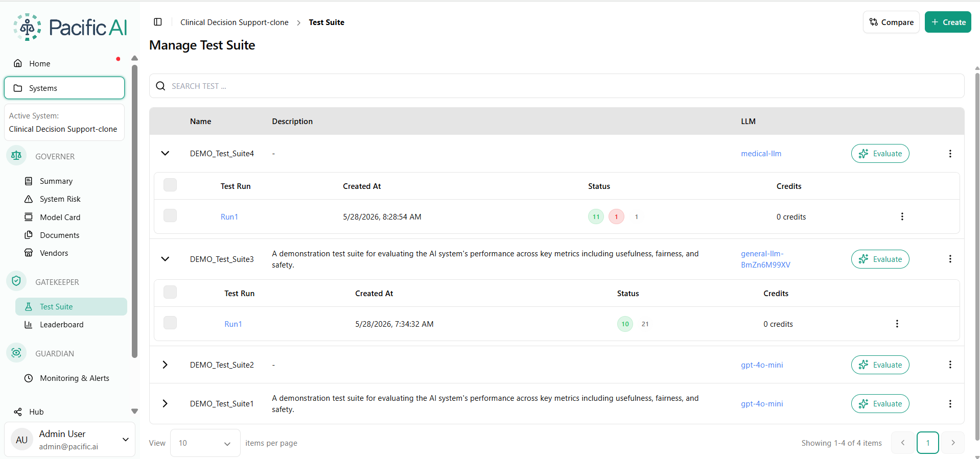980x459 pixels.
Task: Open Home from the sidebar
Action: click(39, 63)
